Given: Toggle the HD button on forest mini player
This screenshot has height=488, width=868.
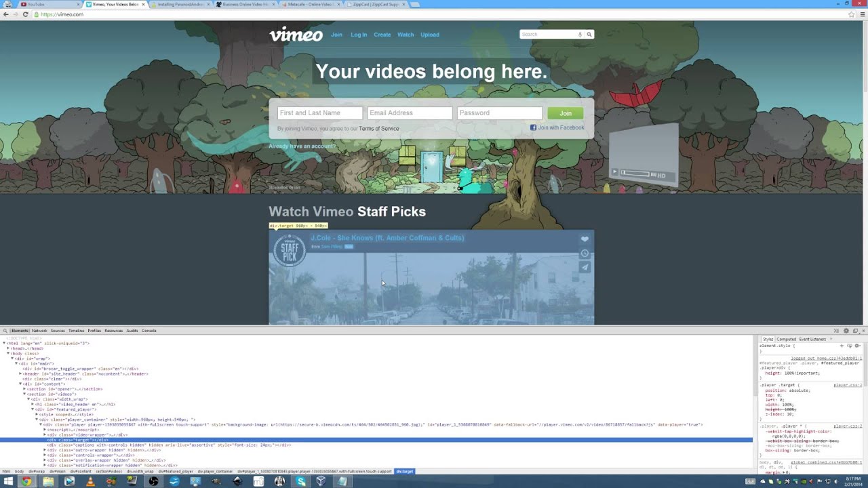Looking at the screenshot, I should pyautogui.click(x=661, y=176).
